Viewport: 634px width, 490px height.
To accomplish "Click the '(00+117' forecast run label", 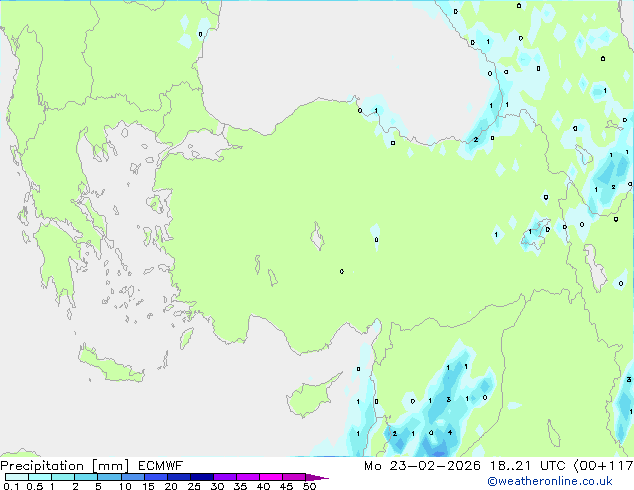I will [x=603, y=466].
